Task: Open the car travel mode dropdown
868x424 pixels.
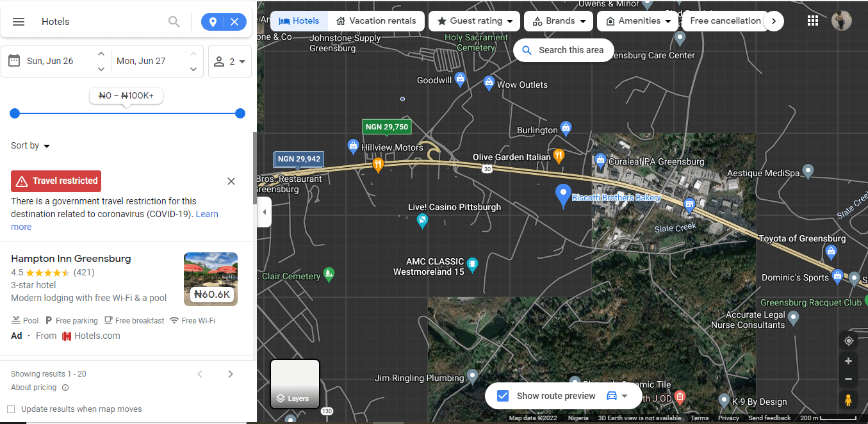Action: point(617,396)
